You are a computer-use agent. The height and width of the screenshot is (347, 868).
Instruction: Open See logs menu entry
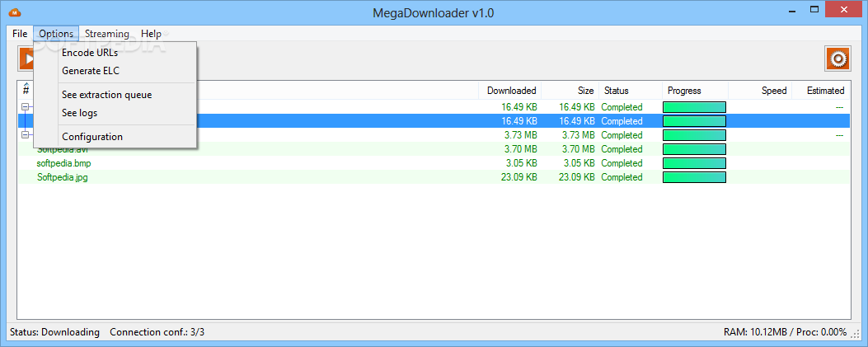pyautogui.click(x=115, y=113)
